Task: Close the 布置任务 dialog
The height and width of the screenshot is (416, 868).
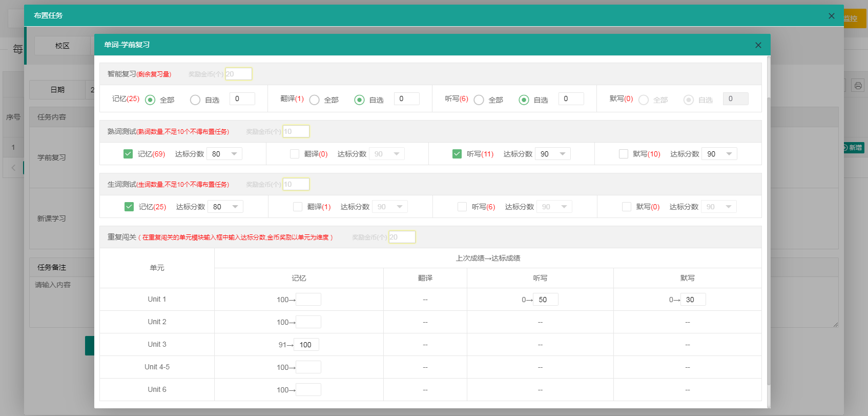Action: click(x=831, y=16)
